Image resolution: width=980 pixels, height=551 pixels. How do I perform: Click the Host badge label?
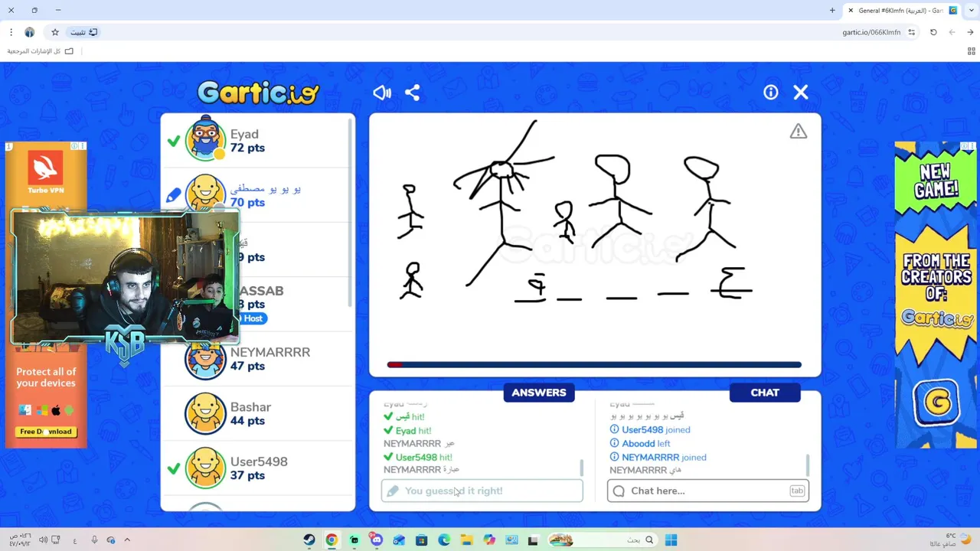coord(253,318)
